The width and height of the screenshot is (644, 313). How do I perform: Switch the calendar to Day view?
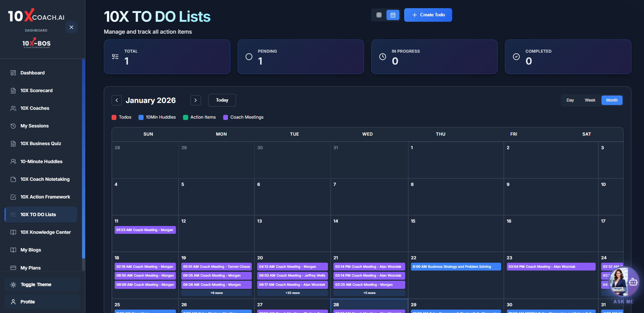[x=570, y=100]
